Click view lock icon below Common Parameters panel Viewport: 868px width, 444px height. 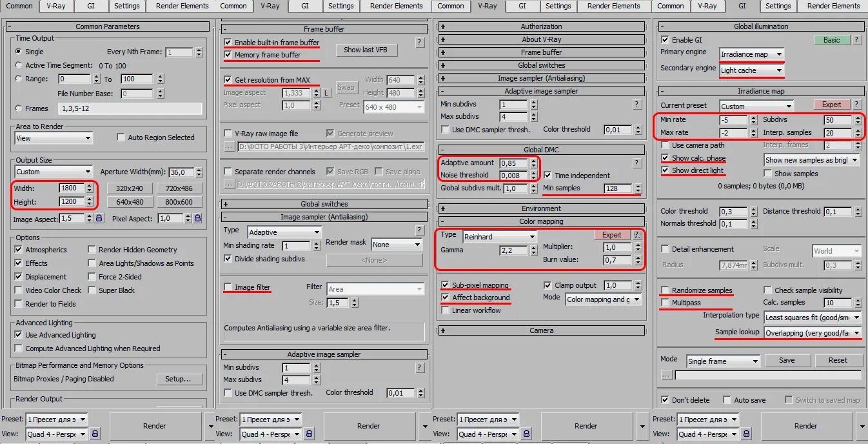[x=95, y=434]
